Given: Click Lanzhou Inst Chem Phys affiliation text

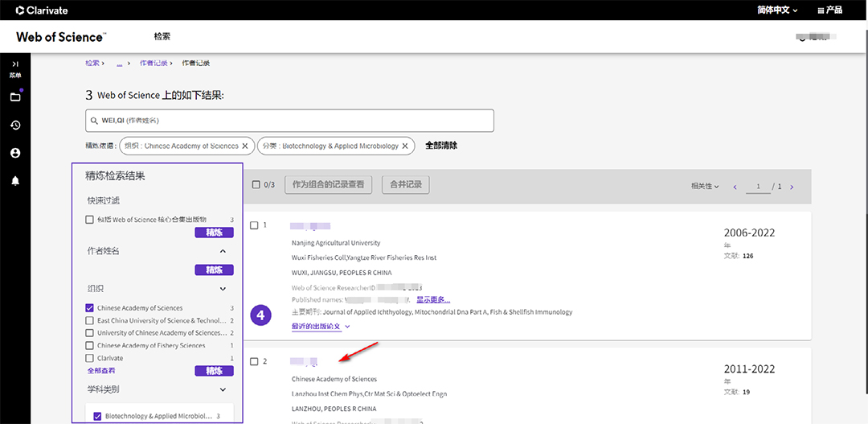Looking at the screenshot, I should coord(369,394).
